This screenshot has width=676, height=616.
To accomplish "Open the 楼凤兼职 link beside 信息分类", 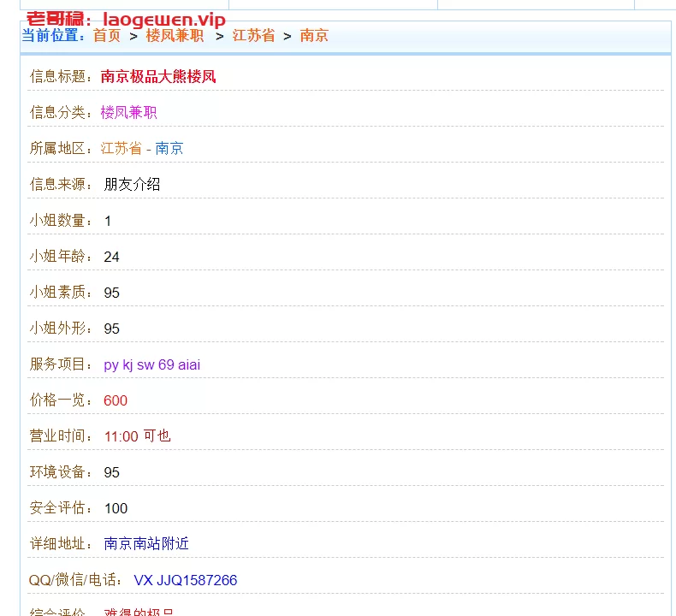I will tap(128, 112).
